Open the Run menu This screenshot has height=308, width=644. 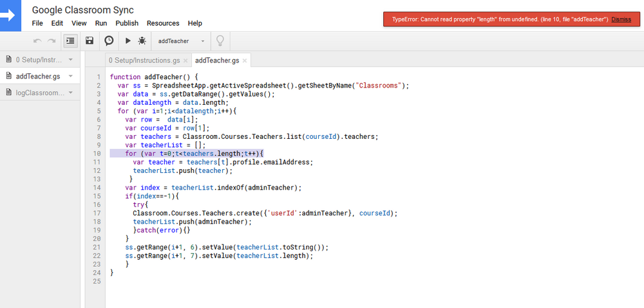click(101, 23)
